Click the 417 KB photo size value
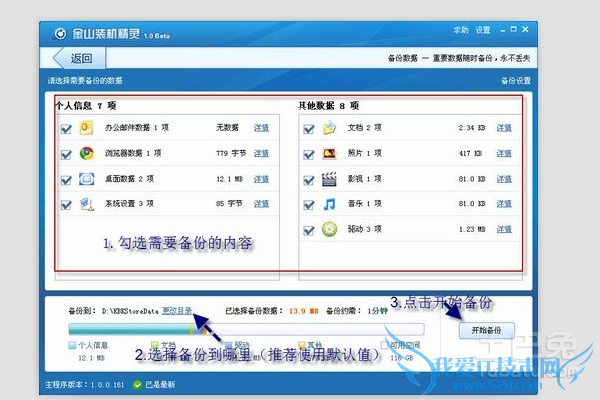Screen dimensions: 600x400 click(x=470, y=153)
